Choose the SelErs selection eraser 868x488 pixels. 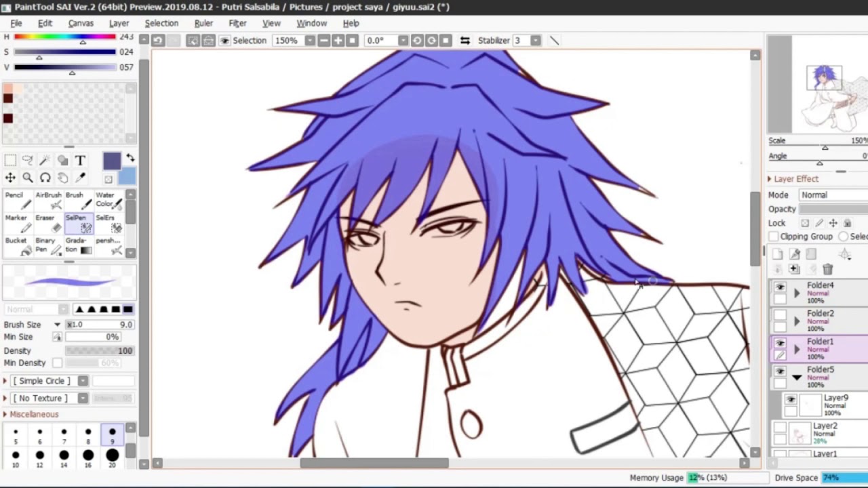108,223
